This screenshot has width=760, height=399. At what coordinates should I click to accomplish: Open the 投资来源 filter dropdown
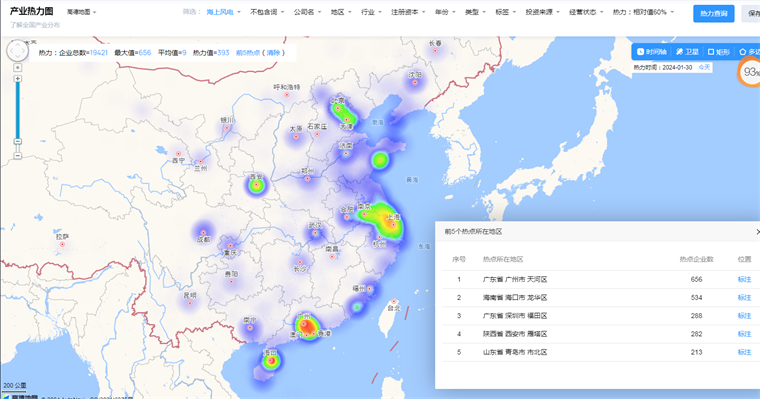(x=542, y=12)
